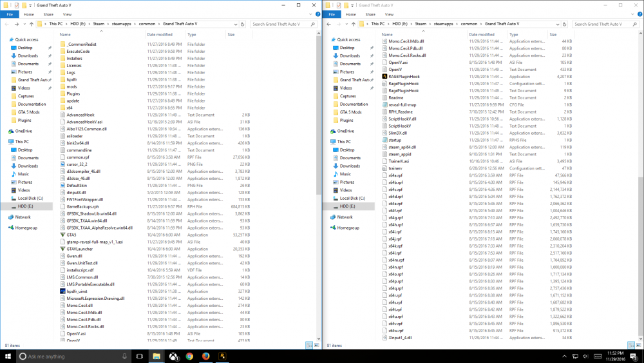Click Cortana microphone icon
This screenshot has width=644, height=363.
[124, 357]
